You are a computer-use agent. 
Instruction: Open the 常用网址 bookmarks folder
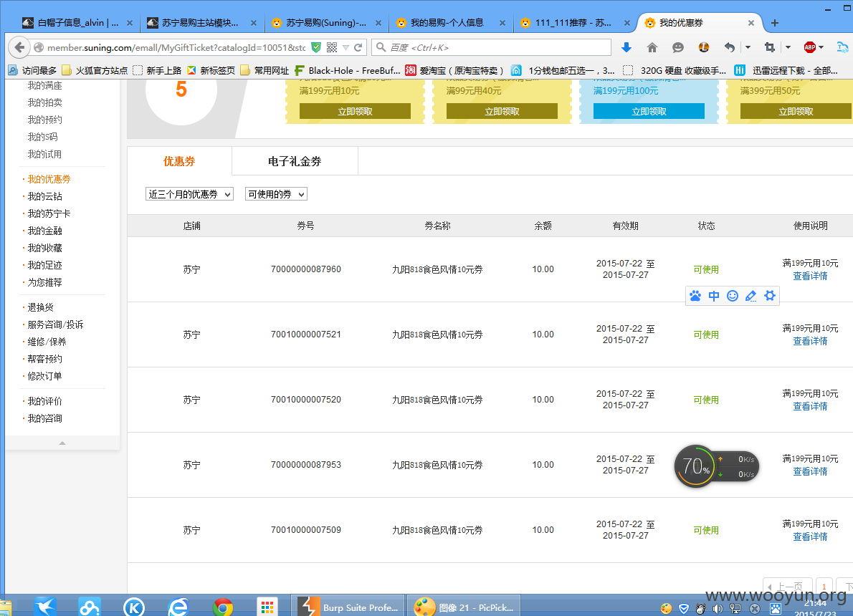(265, 70)
